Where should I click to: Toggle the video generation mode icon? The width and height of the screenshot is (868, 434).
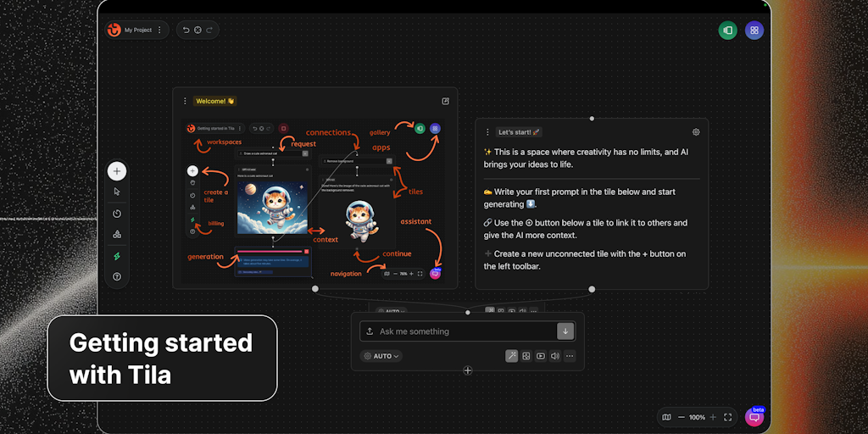coord(540,356)
